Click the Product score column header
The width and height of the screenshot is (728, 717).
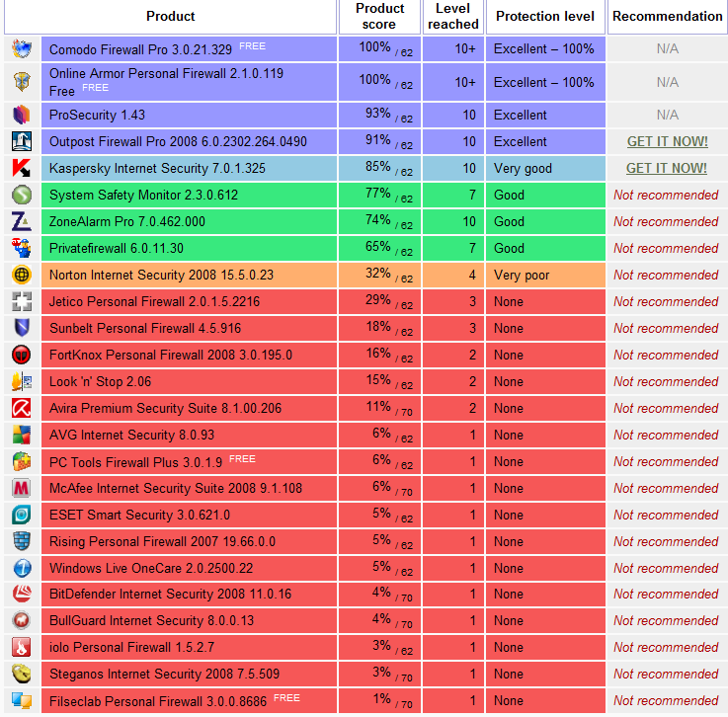pos(379,16)
